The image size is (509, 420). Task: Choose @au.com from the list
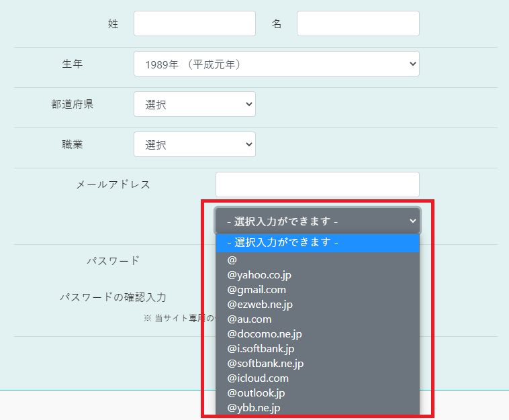318,319
